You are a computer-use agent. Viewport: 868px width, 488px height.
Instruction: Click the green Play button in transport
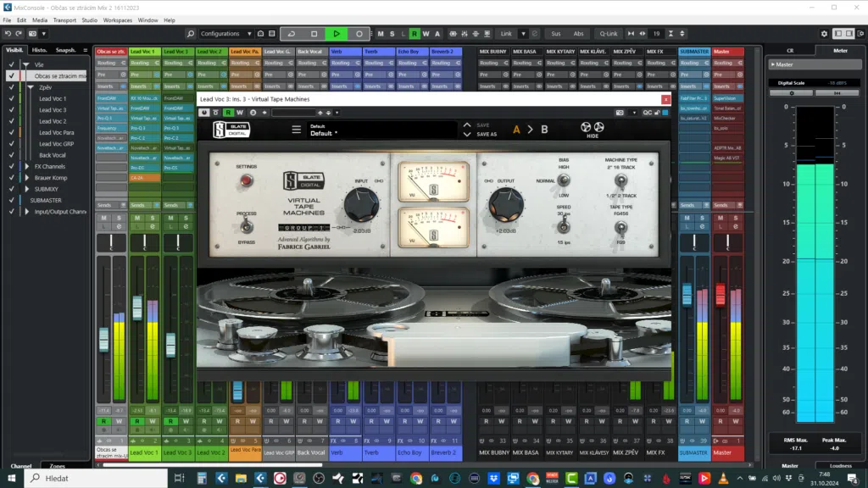[337, 34]
